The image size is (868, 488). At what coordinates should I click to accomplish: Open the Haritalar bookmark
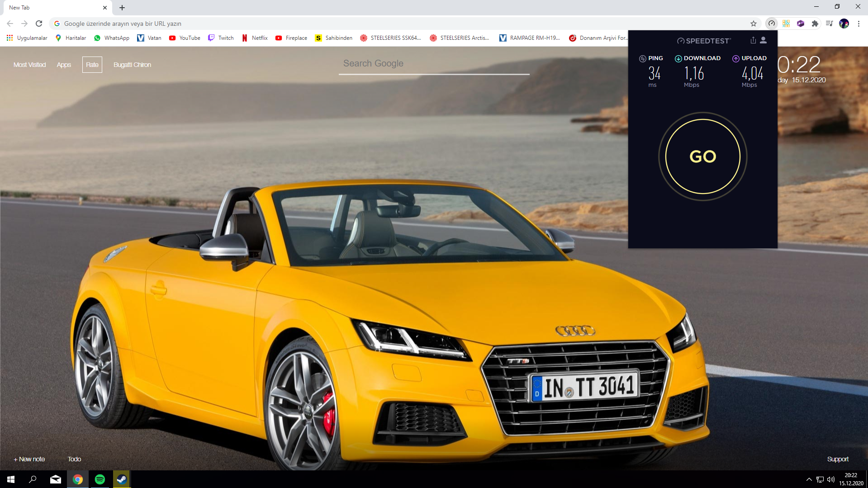[71, 38]
